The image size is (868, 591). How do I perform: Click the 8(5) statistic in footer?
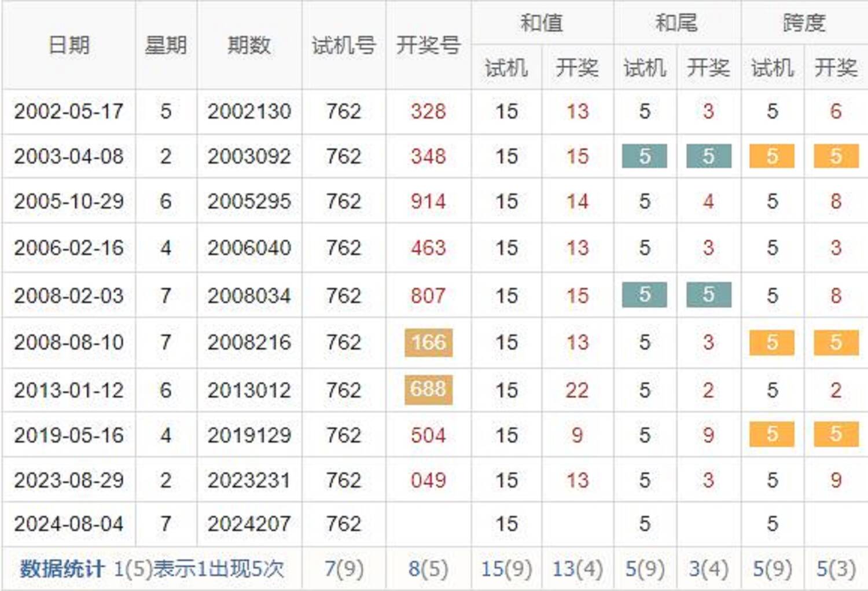(x=428, y=568)
